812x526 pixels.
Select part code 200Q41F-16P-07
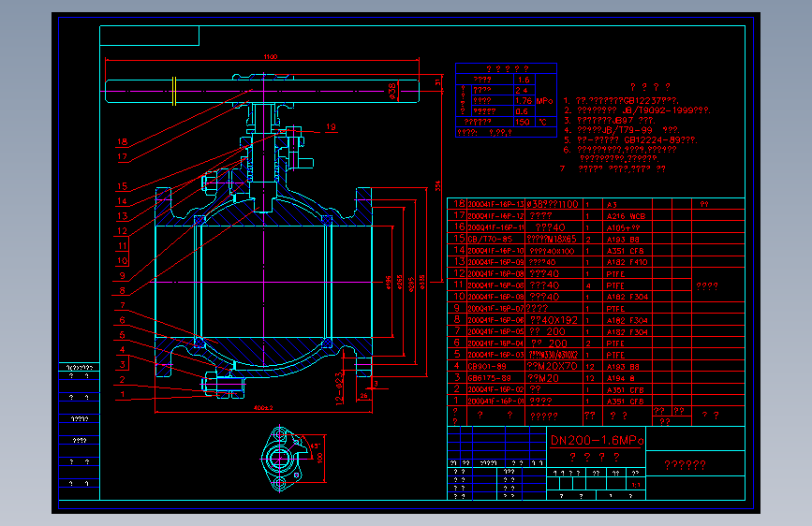point(496,309)
